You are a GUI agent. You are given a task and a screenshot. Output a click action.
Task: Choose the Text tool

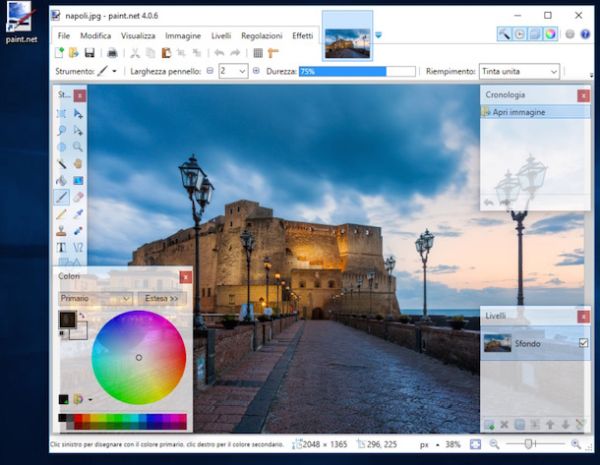click(62, 247)
